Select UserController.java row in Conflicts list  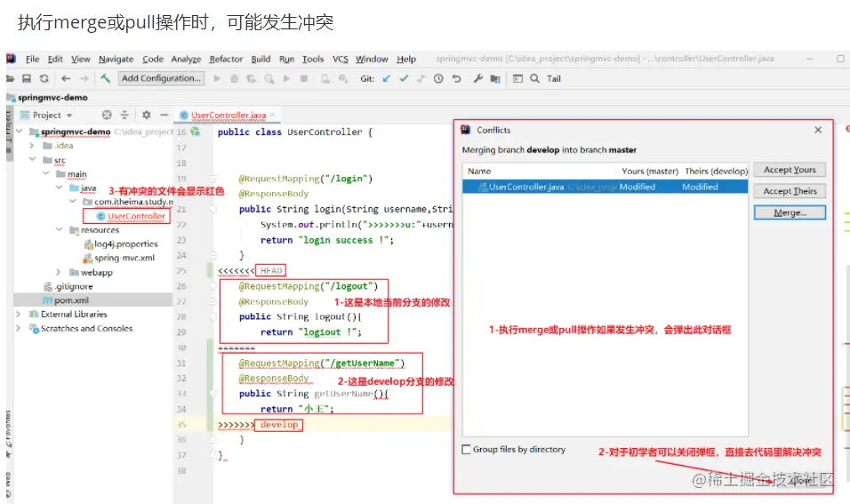(605, 187)
